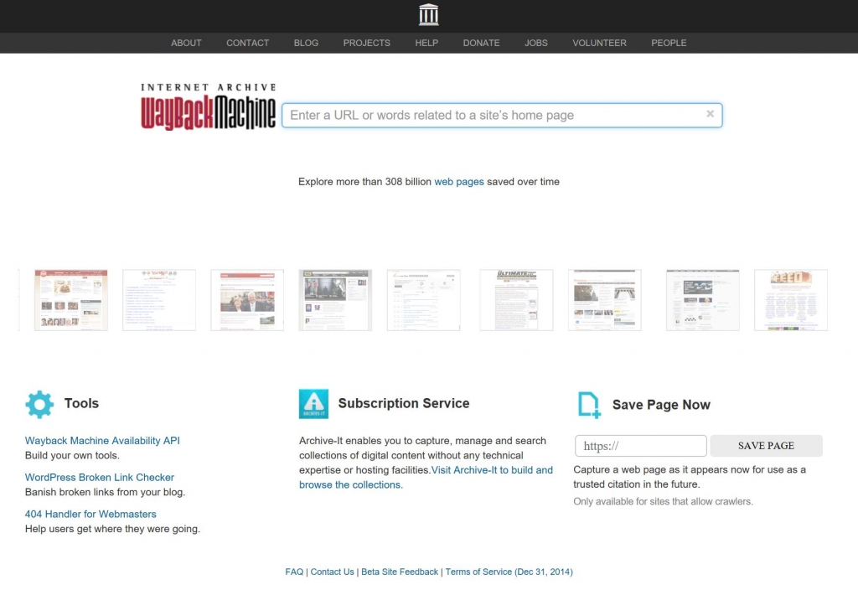This screenshot has width=858, height=616.
Task: Follow the 404 Handler for Webmasters link
Action: coord(90,515)
